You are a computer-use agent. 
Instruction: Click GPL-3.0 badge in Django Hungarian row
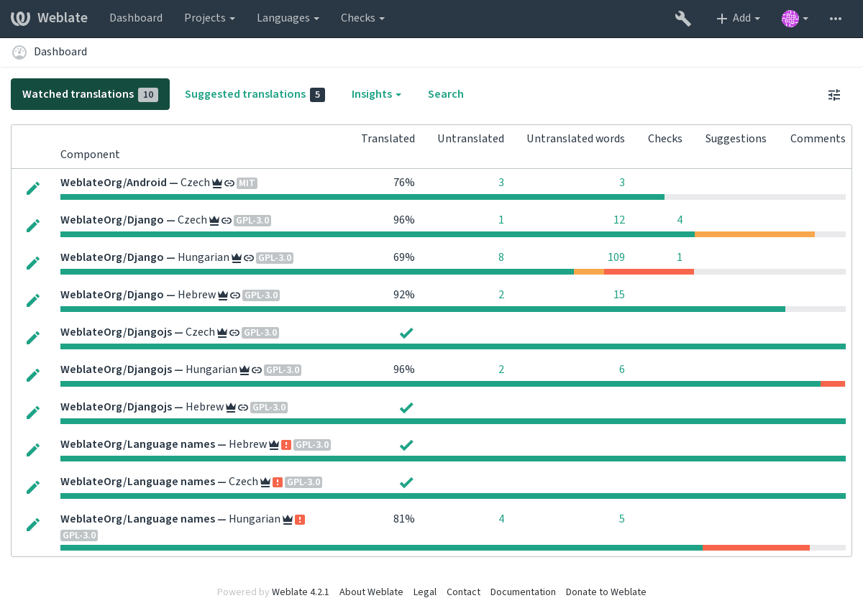[275, 258]
